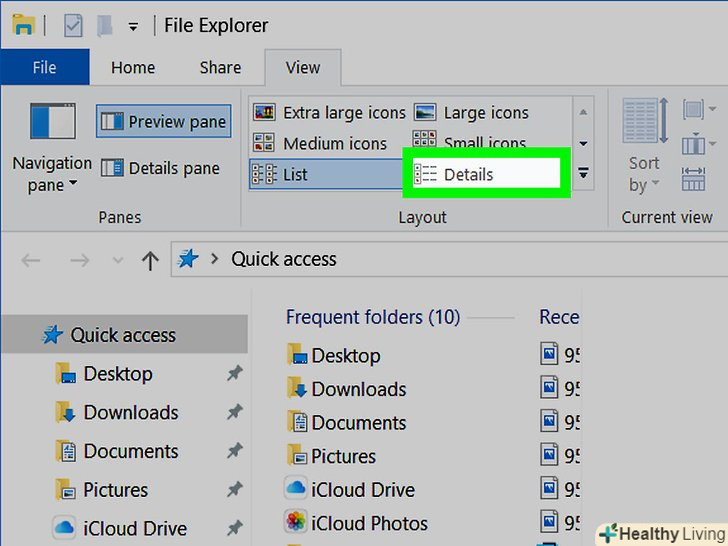Viewport: 728px width, 546px height.
Task: Go back using the Back arrow
Action: coord(31,260)
